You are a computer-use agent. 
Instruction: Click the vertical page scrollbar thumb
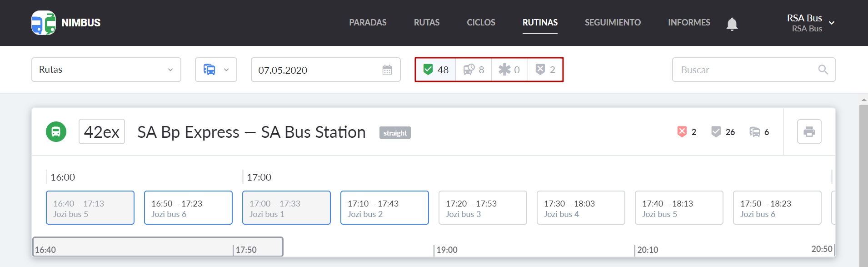tap(863, 186)
